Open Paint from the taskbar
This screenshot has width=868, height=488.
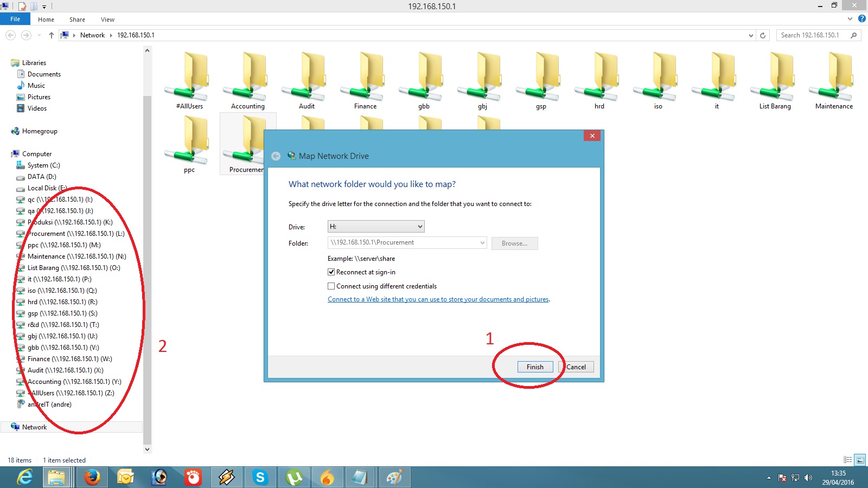tap(394, 477)
